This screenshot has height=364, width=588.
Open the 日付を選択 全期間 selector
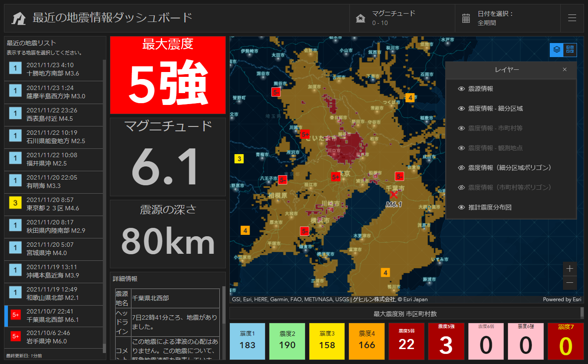508,18
